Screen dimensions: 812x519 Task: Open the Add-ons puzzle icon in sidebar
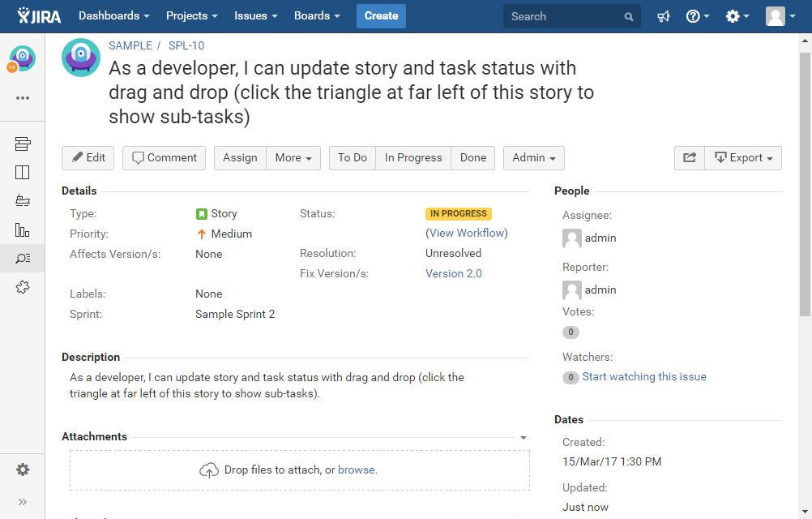tap(23, 287)
